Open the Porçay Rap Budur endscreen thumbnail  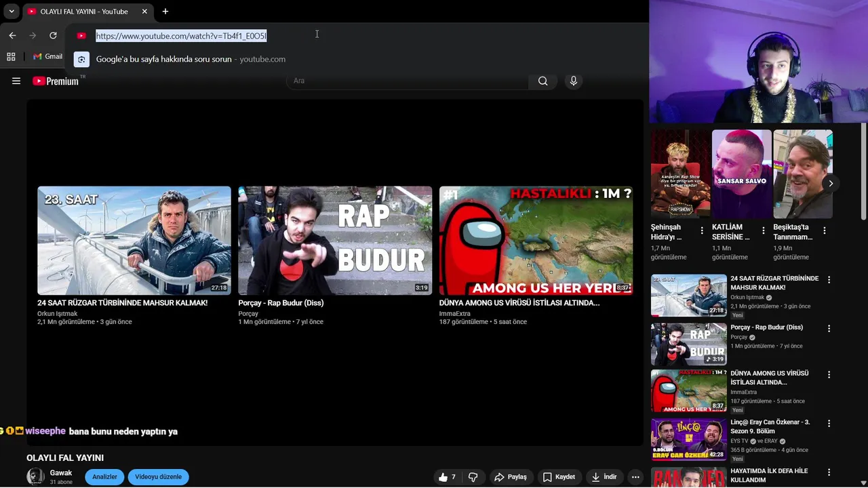(335, 241)
